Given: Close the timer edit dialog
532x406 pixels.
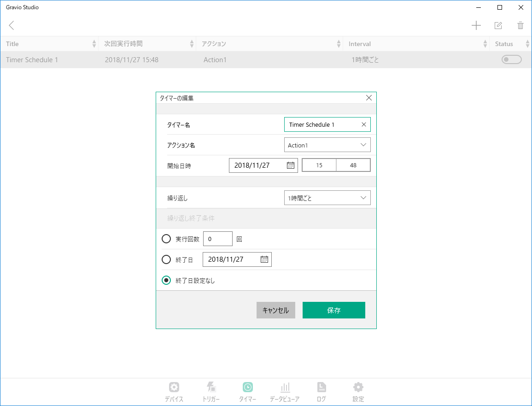Looking at the screenshot, I should click(x=369, y=98).
